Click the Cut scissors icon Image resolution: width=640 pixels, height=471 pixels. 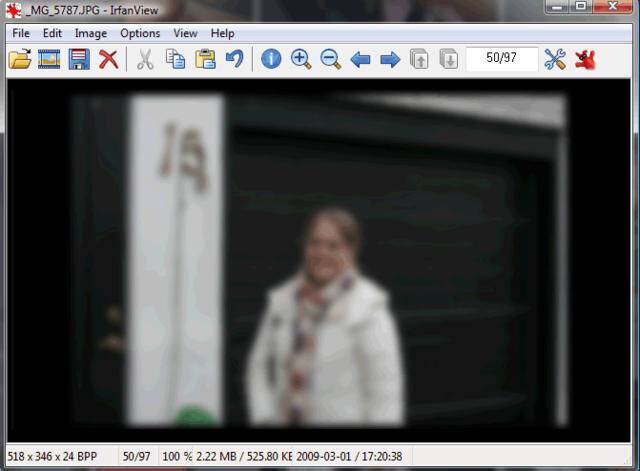coord(145,59)
